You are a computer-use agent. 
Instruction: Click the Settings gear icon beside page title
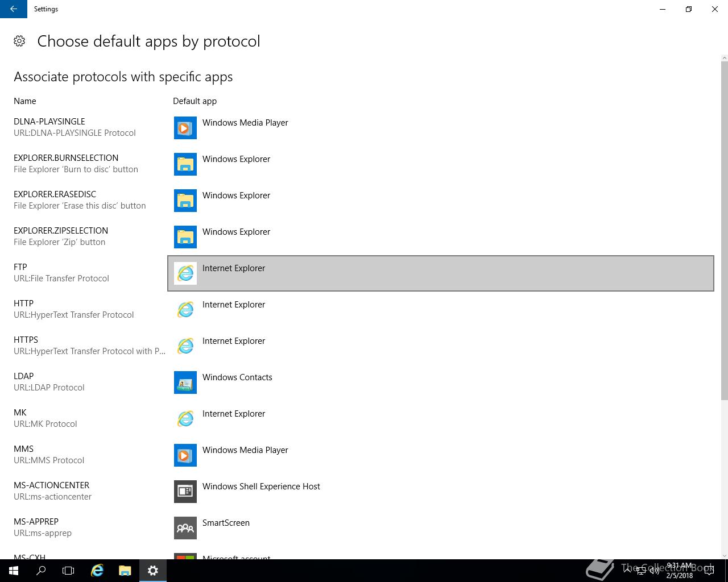[19, 41]
